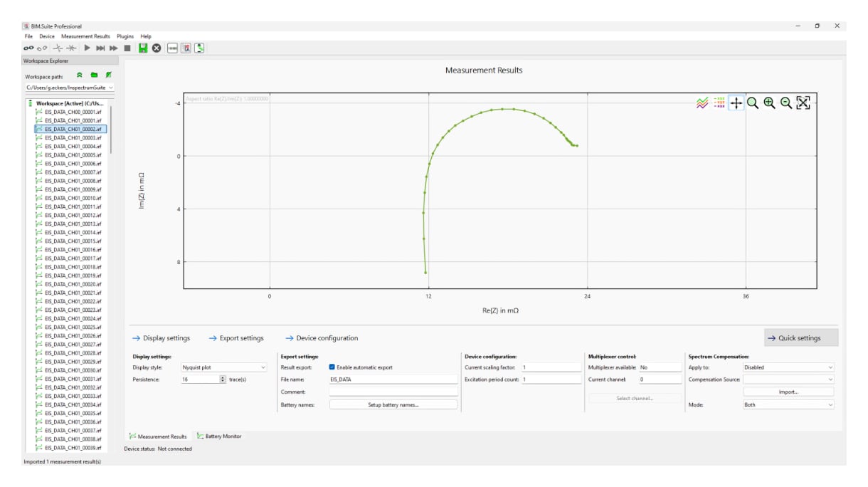Screen dimensions: 868x487
Task: Open the Display style Nyquist plot dropdown
Action: click(223, 367)
